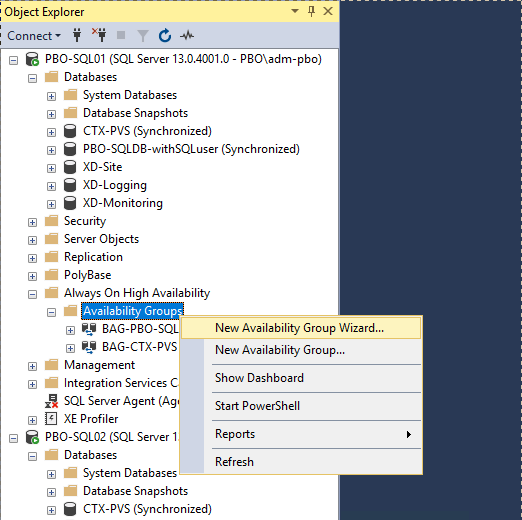The image size is (522, 520).
Task: Expand the XD-Site database node
Action: click(x=51, y=168)
